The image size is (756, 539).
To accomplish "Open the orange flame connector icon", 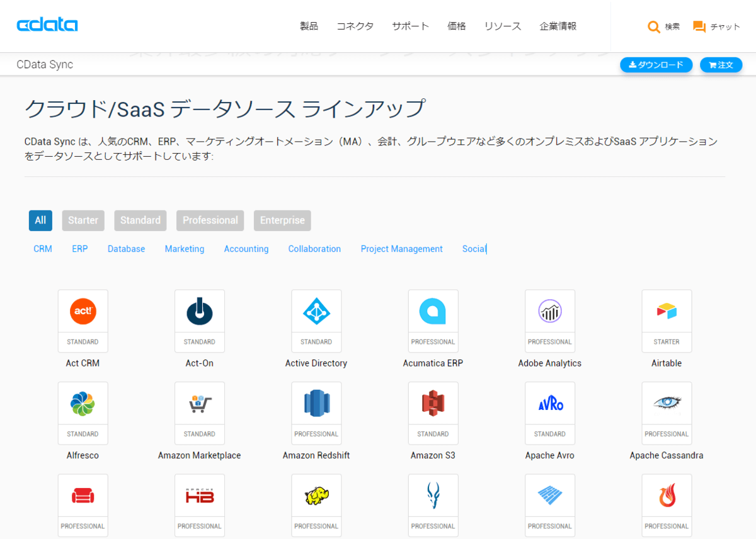I will pyautogui.click(x=667, y=496).
